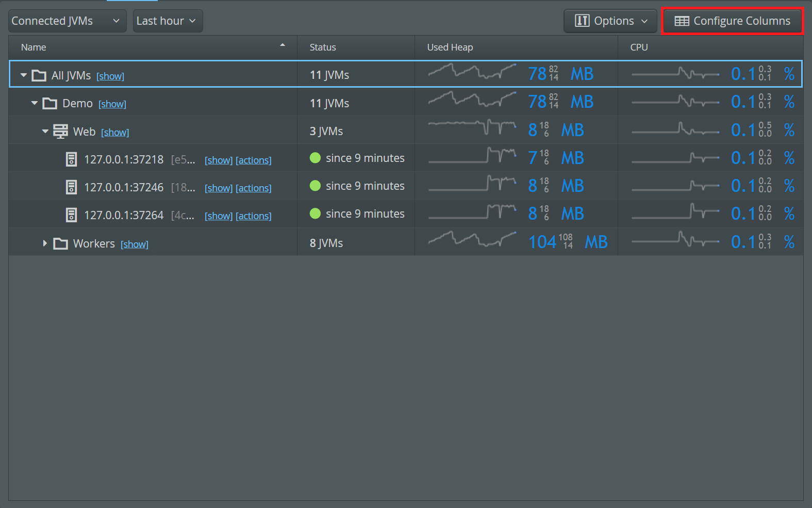This screenshot has height=508, width=812.
Task: Click the All JVMs folder icon
Action: [39, 76]
